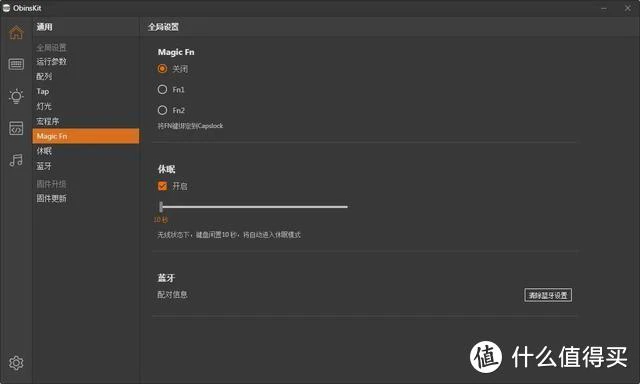Click the middle of sleep slider track
The image size is (640, 384).
[253, 207]
